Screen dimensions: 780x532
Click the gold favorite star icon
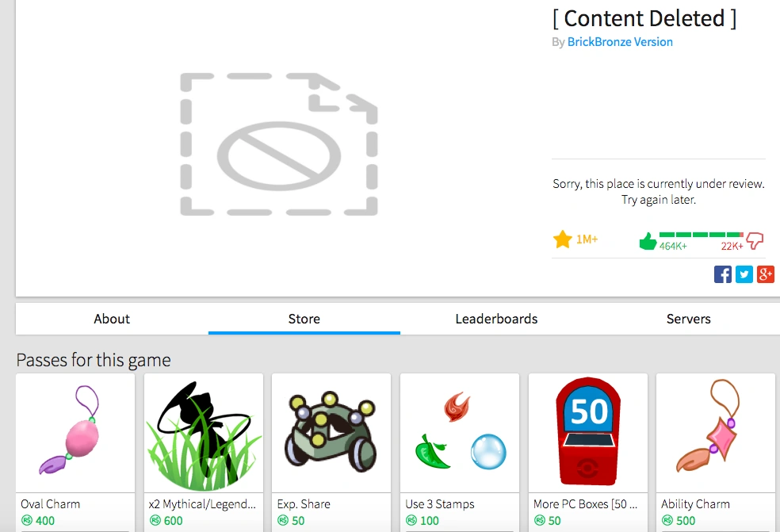pos(562,239)
